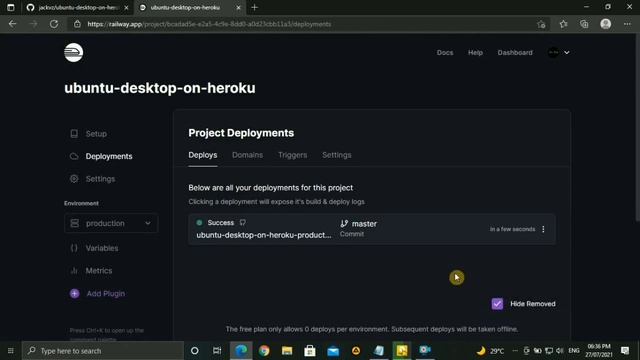Go back with the browser back arrow
Screen dimensions: 640x360
coord(12,24)
